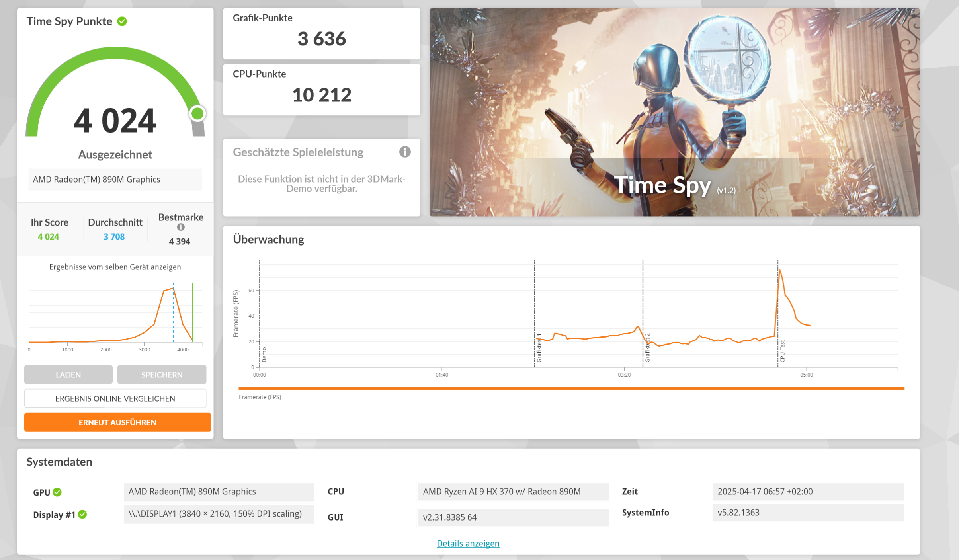Click the Grafiktest 2 marker line

point(643,313)
